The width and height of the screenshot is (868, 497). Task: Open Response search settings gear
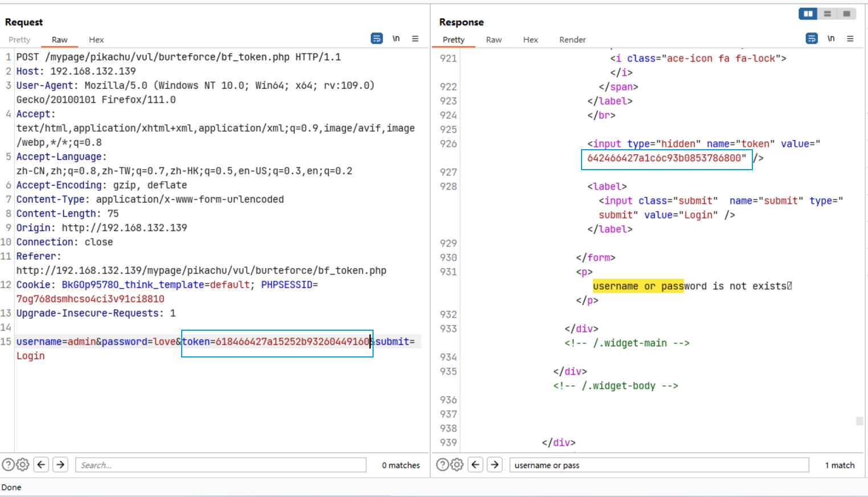(457, 465)
